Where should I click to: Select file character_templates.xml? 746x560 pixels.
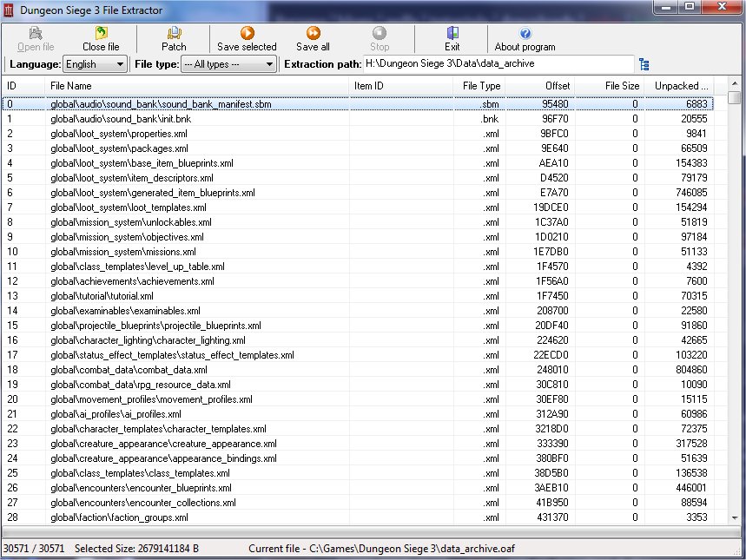pos(358,429)
